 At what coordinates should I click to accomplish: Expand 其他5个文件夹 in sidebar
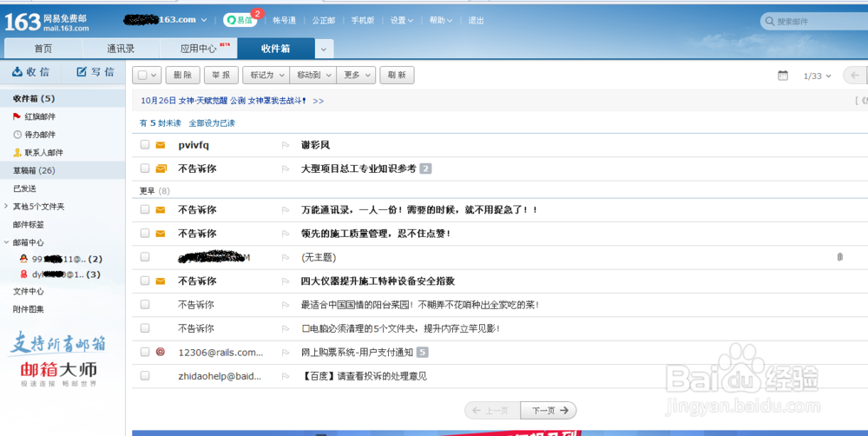6,206
